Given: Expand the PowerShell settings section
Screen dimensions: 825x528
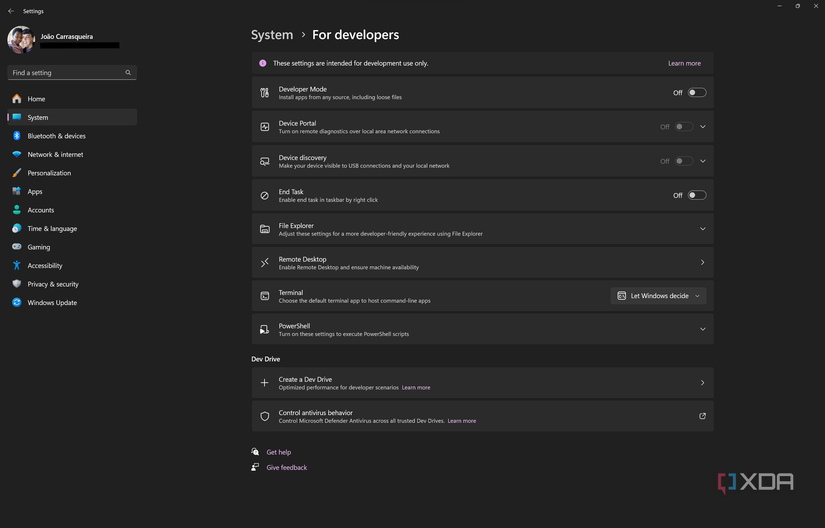Looking at the screenshot, I should tap(702, 329).
